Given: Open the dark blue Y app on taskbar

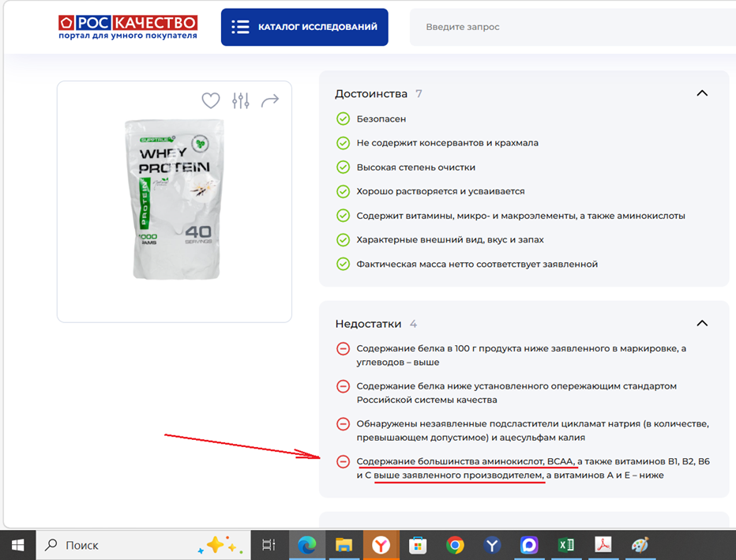Looking at the screenshot, I should click(492, 545).
